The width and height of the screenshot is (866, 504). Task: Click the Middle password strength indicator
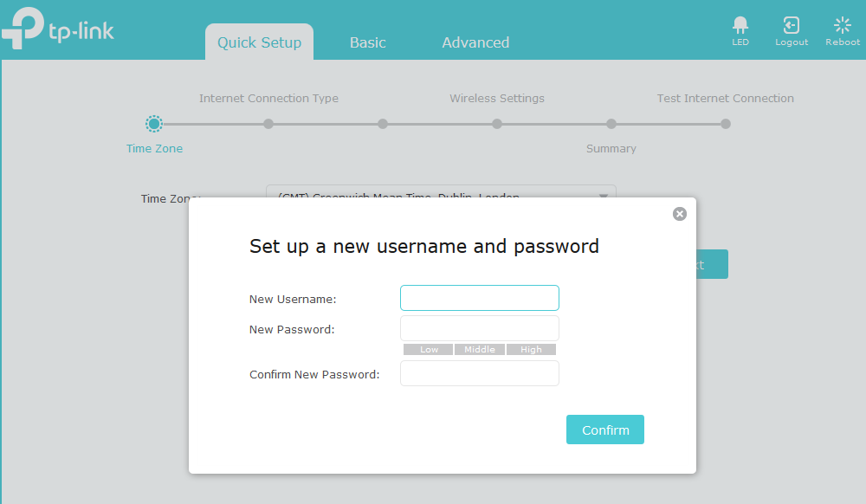pos(480,349)
